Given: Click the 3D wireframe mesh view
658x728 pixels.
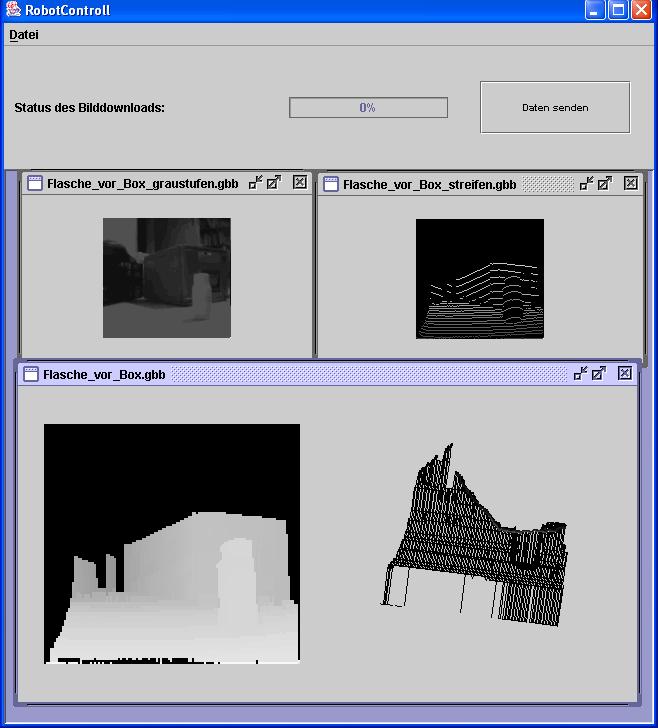Looking at the screenshot, I should [475, 540].
